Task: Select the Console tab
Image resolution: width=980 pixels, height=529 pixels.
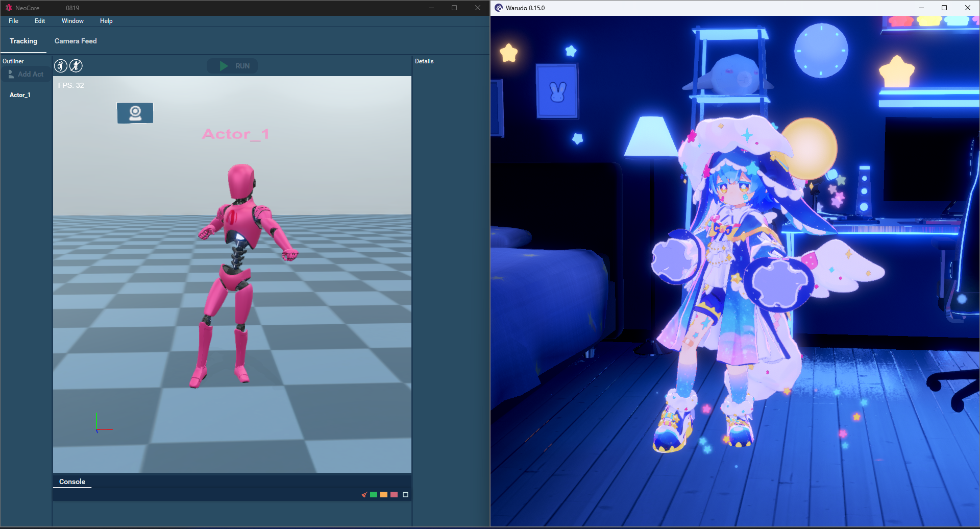Action: point(72,482)
